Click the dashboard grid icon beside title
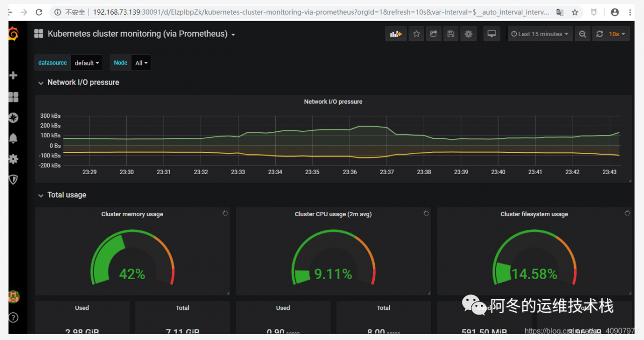 [39, 34]
